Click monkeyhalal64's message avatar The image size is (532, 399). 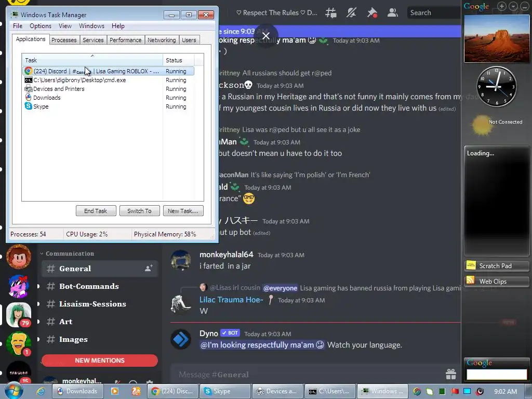click(180, 260)
